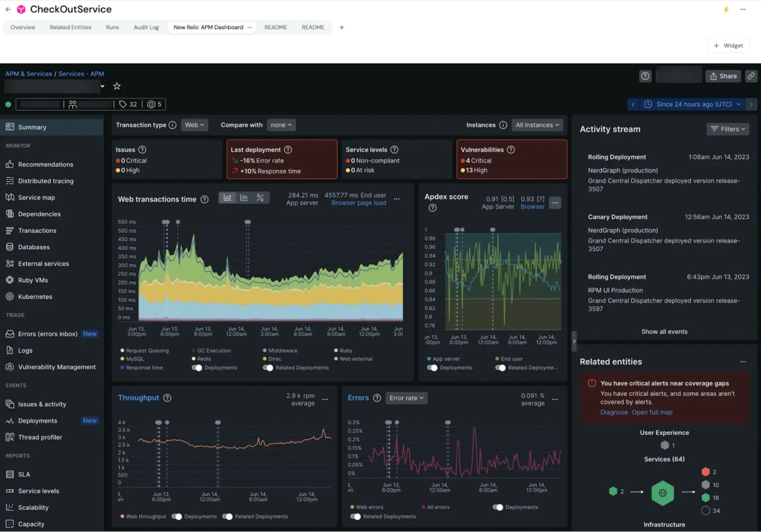Click the help icon beside Share button
This screenshot has width=761, height=532.
tap(645, 76)
